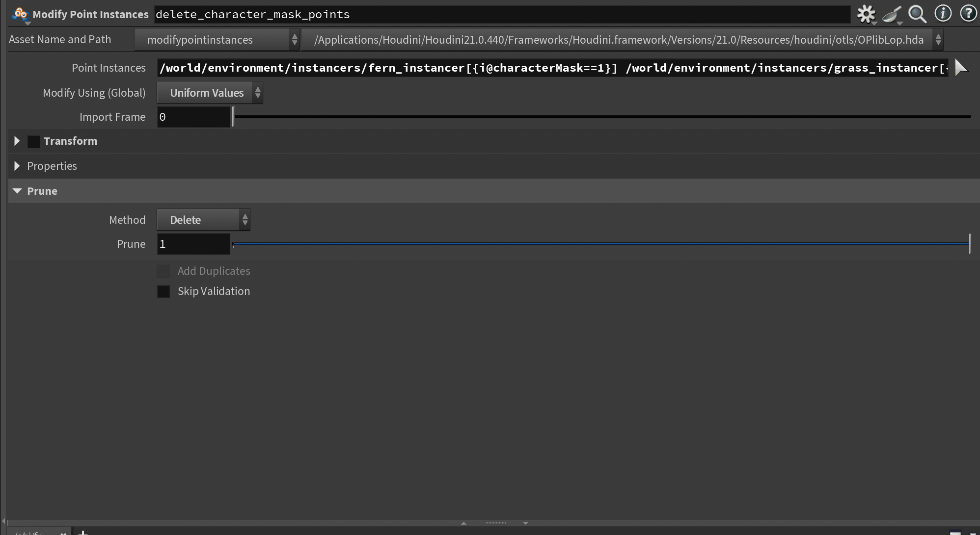980x535 pixels.
Task: Open the node info (i) icon
Action: 942,13
